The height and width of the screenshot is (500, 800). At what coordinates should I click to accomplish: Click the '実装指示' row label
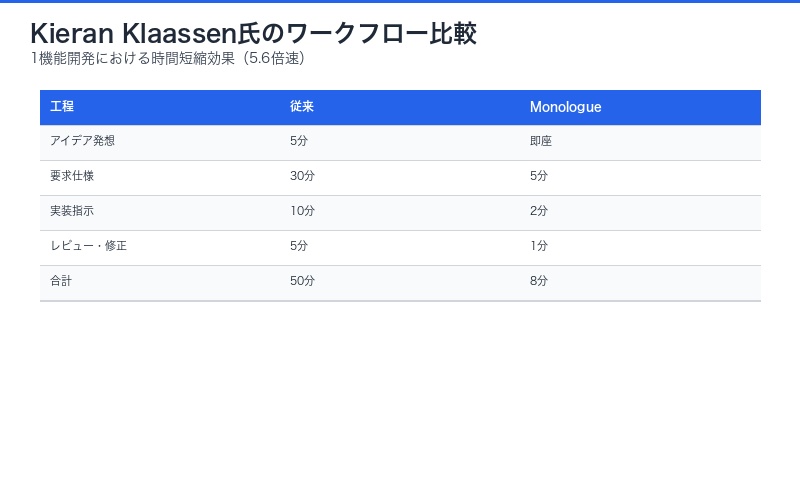tap(72, 212)
